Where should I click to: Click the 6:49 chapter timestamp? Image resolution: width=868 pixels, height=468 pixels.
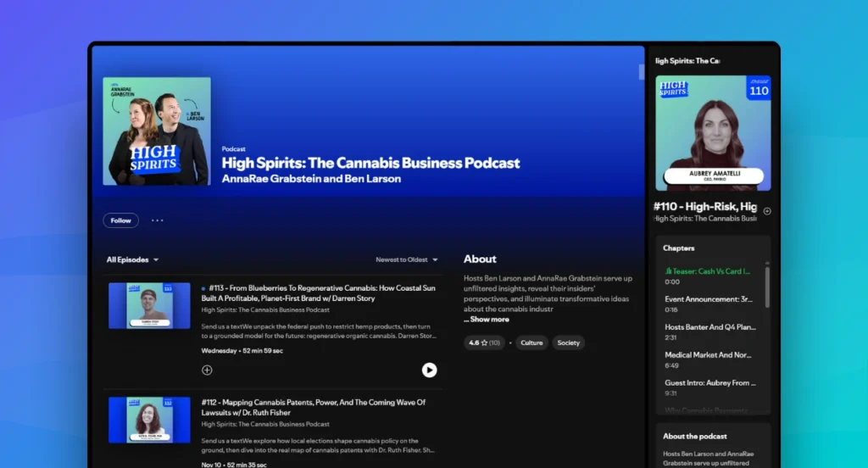pyautogui.click(x=672, y=365)
